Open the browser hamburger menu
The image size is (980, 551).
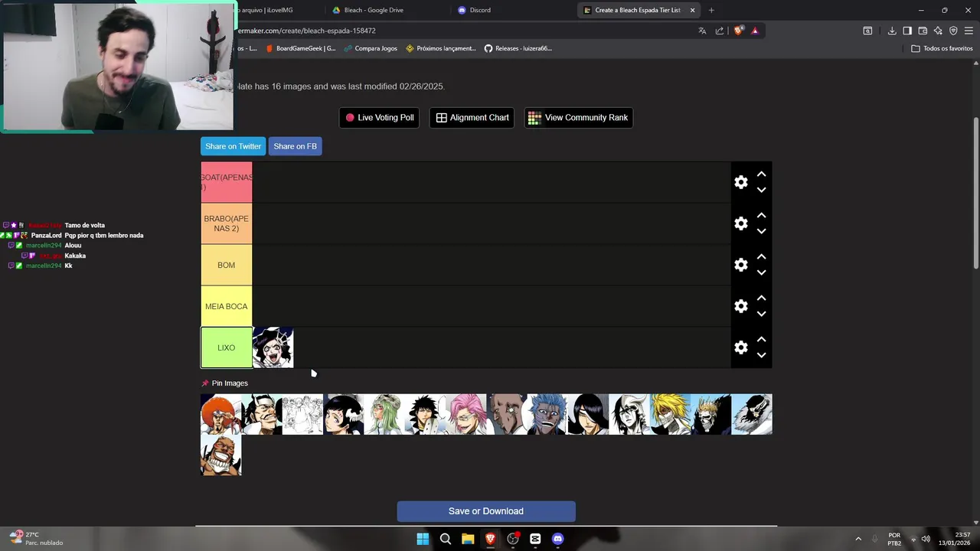point(969,31)
